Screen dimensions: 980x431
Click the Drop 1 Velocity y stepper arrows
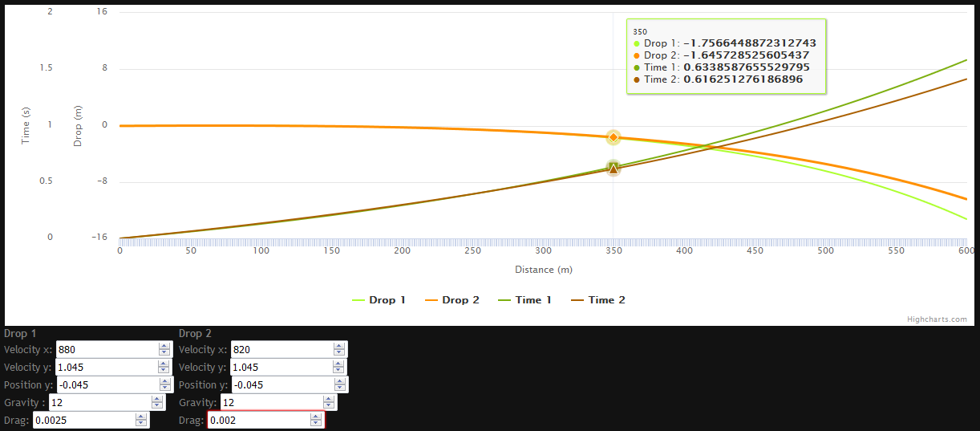[164, 368]
